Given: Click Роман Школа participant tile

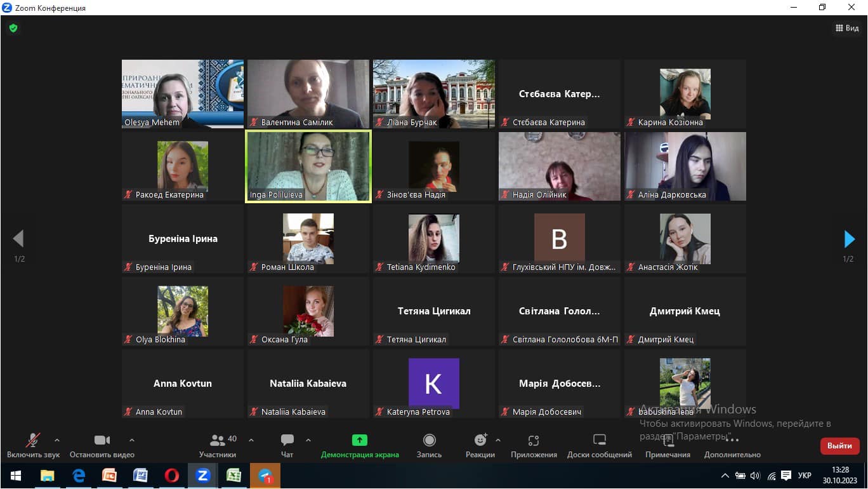Looking at the screenshot, I should [x=308, y=239].
